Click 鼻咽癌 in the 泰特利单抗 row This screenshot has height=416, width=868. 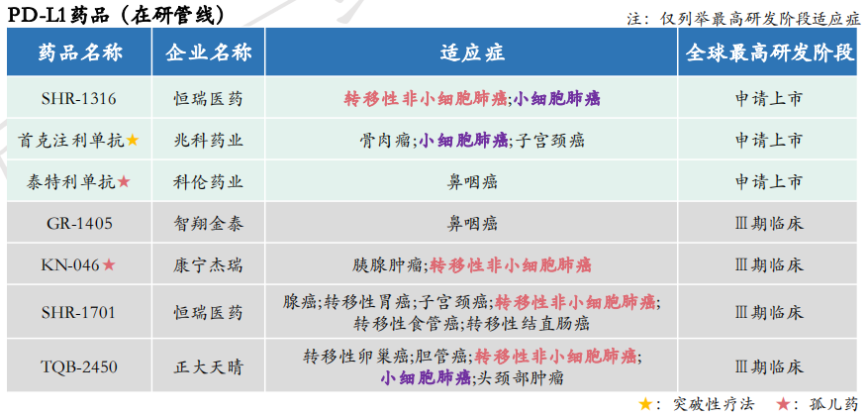tap(472, 181)
